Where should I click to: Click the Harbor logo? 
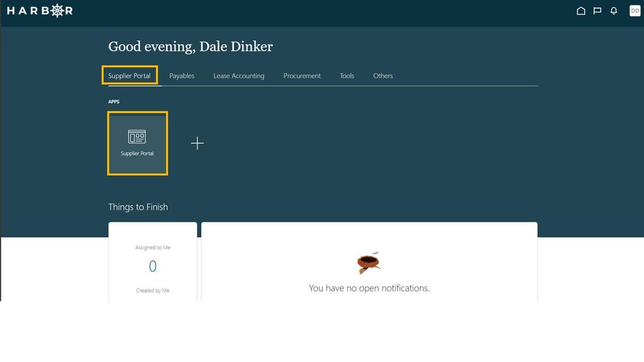(x=40, y=11)
